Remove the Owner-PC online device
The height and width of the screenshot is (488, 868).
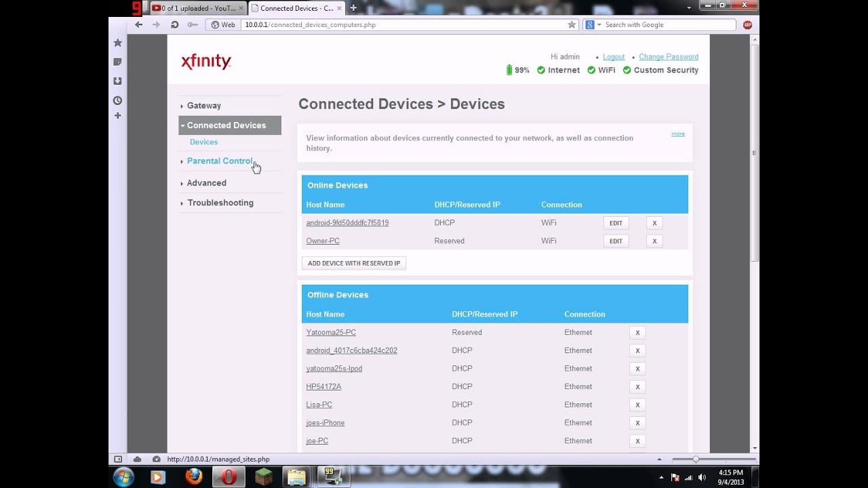pos(654,241)
